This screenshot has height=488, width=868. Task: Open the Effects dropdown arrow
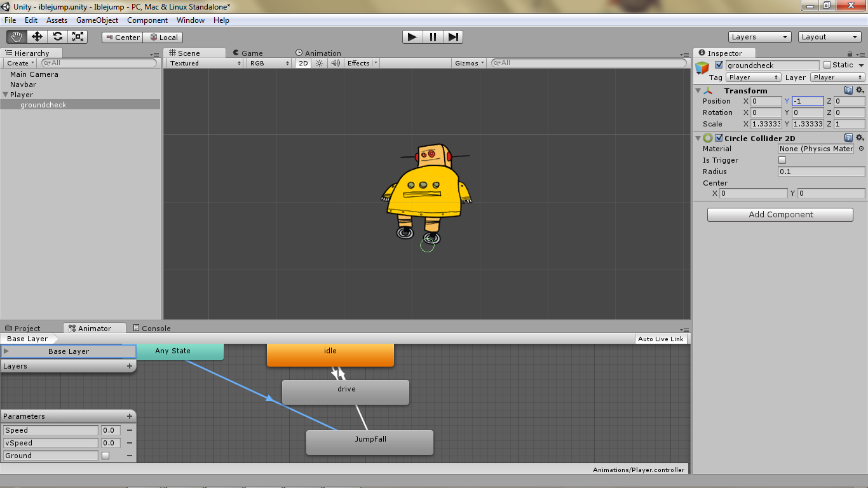coord(376,63)
